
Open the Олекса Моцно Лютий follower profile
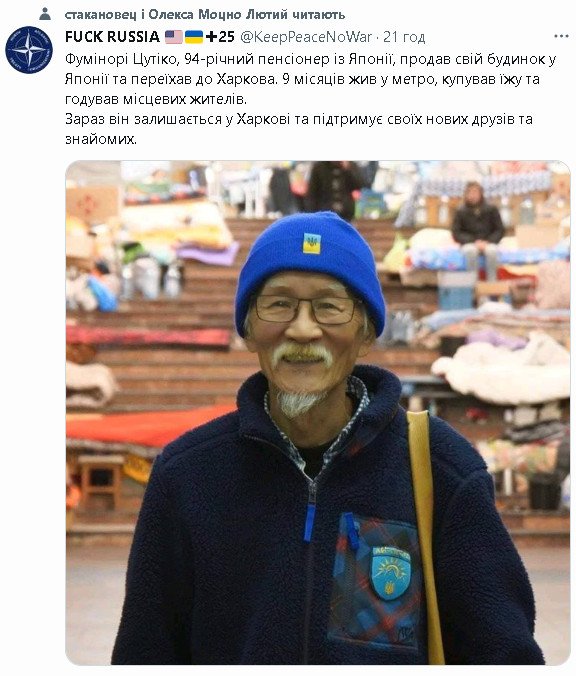pyautogui.click(x=218, y=15)
